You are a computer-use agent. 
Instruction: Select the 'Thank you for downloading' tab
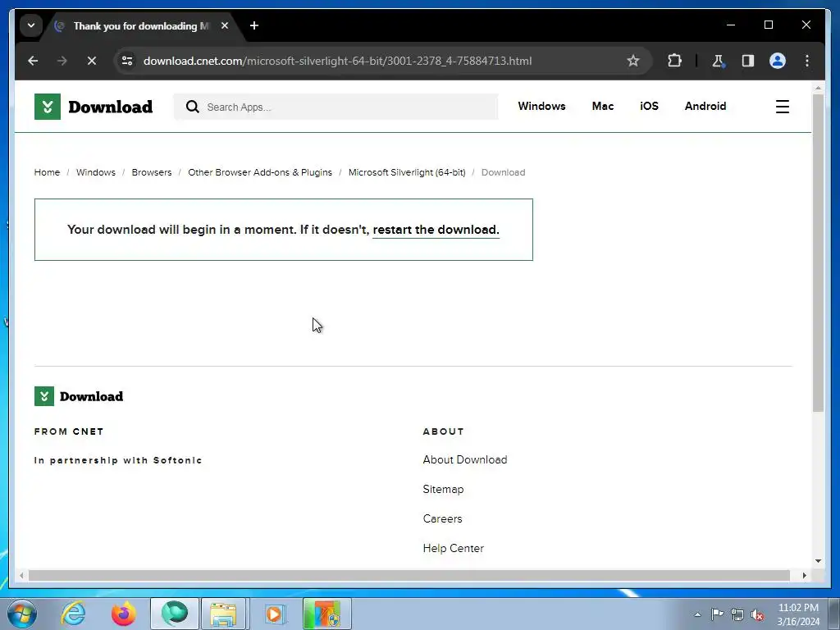[x=140, y=25]
